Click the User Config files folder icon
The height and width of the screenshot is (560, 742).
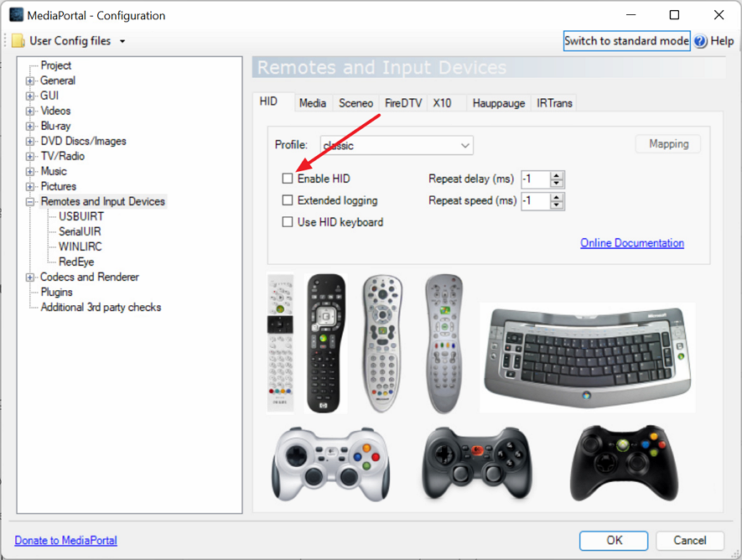tap(18, 41)
